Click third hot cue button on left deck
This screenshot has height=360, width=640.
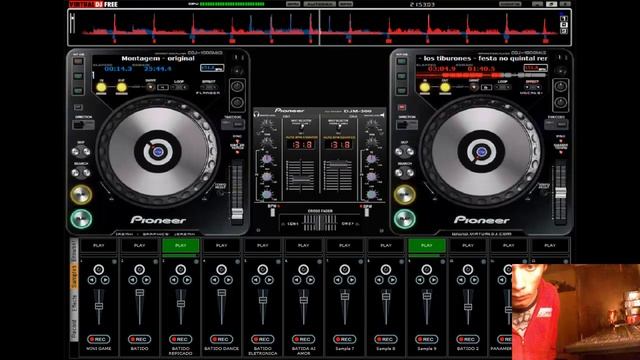[x=78, y=90]
